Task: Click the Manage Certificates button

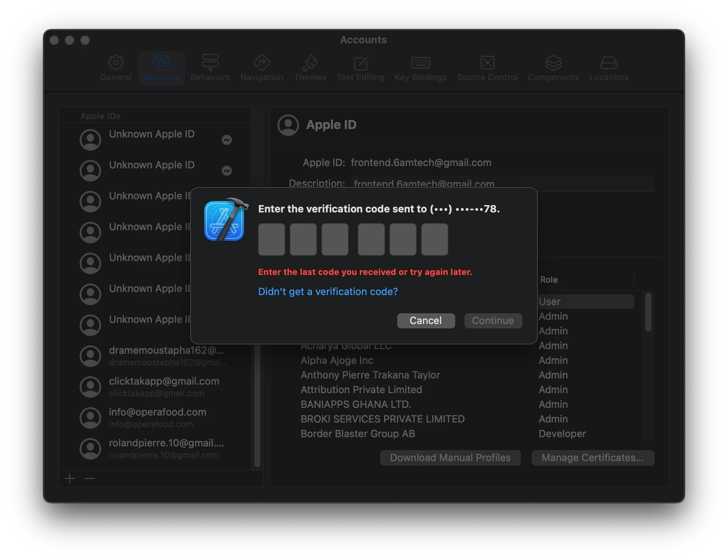Action: point(593,458)
